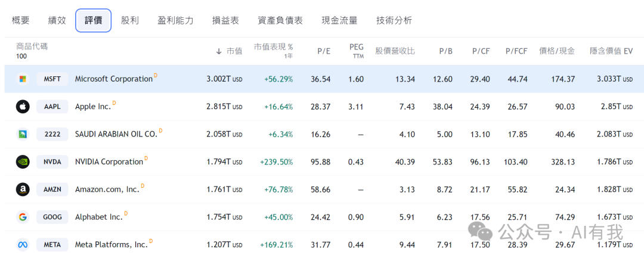Sort by 市值表現 % column header

click(x=273, y=47)
